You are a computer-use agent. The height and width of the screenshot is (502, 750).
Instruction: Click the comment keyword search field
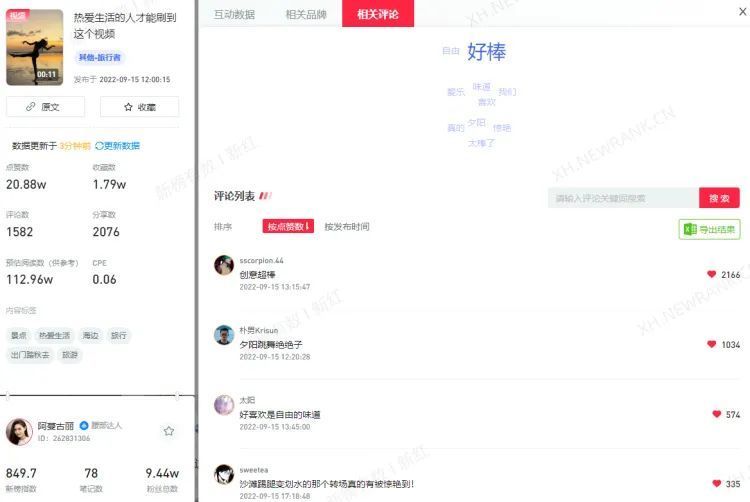(x=623, y=198)
